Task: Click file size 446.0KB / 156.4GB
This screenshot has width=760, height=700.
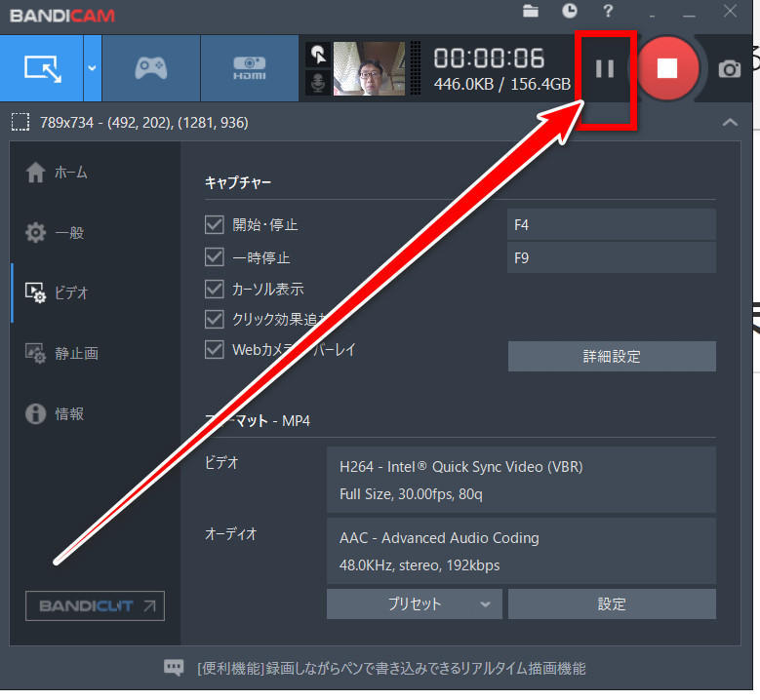Action: click(x=502, y=84)
